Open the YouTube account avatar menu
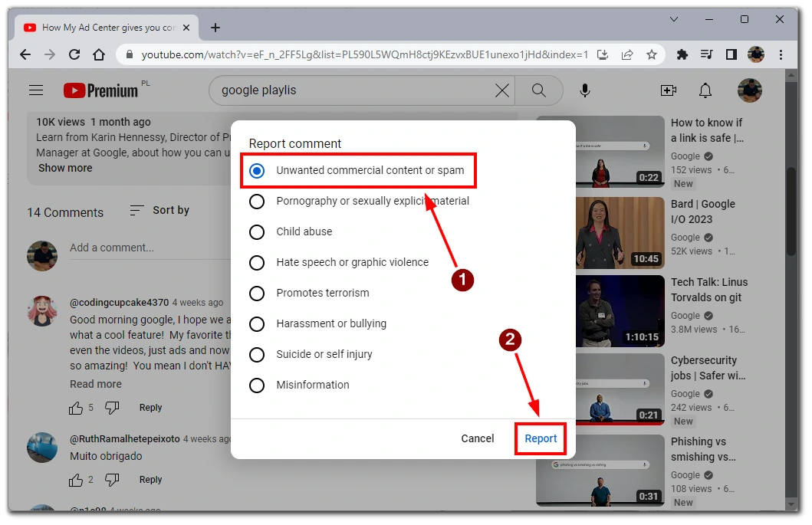The height and width of the screenshot is (525, 812). [749, 90]
